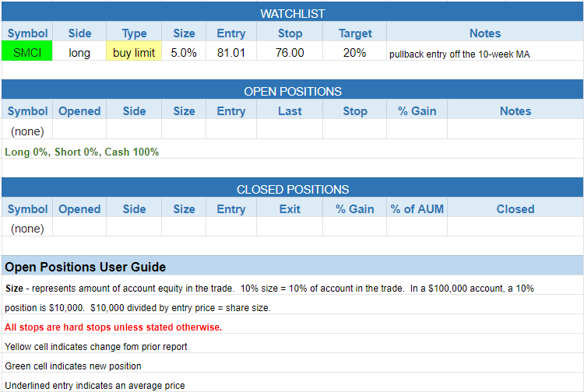Select the green SMCI symbol cell
The width and height of the screenshot is (584, 392).
(27, 52)
